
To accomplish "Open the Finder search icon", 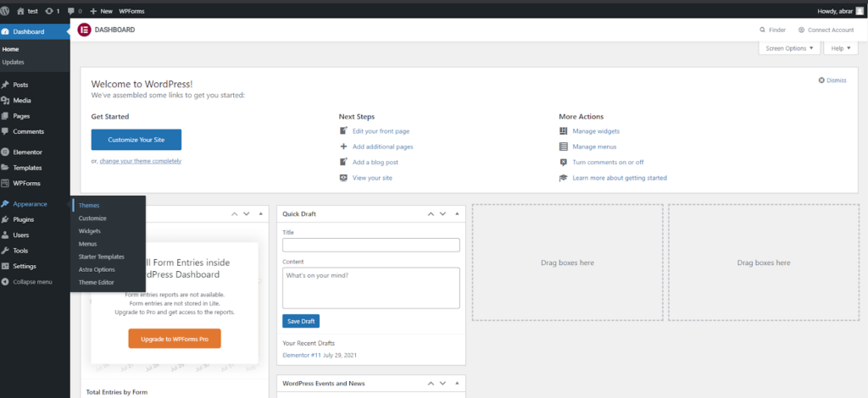I will point(762,30).
